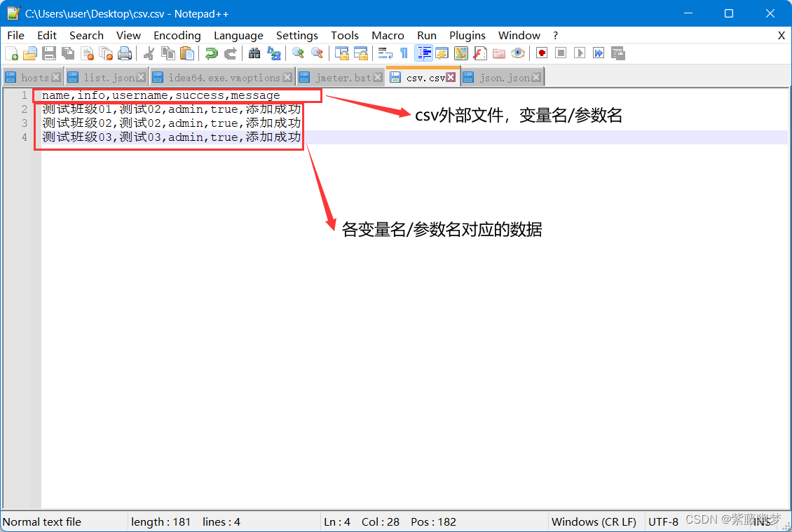The image size is (792, 532).
Task: Open the Encoding menu
Action: pos(177,35)
